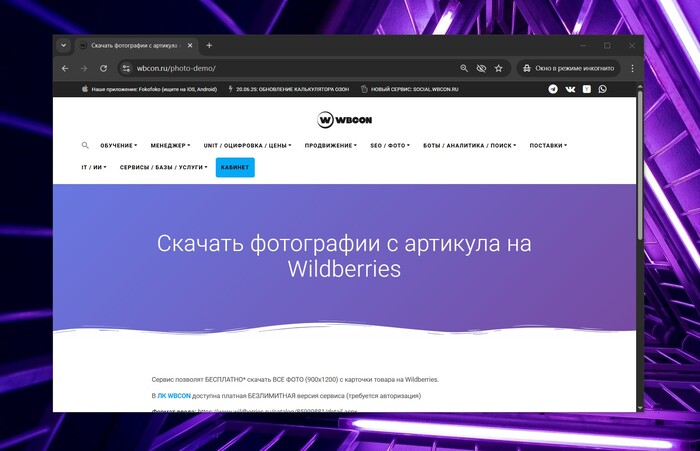Click icon beside НОВЫЙ СЕРВИС notice
Viewport: 700px width, 451px height.
pos(364,89)
